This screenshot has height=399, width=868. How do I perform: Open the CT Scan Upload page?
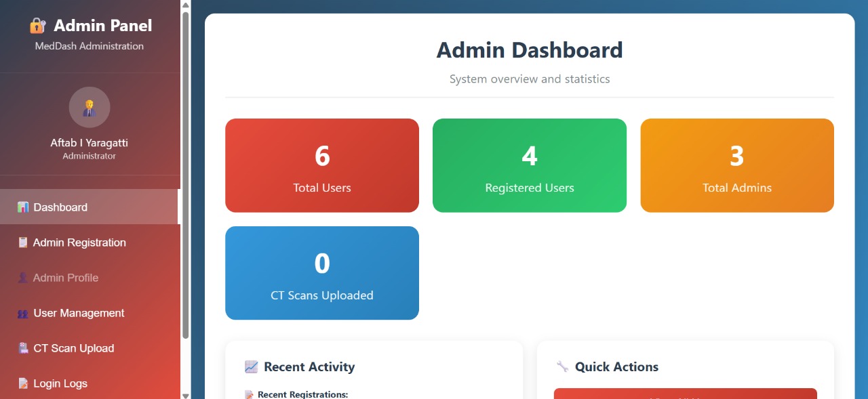pos(73,348)
